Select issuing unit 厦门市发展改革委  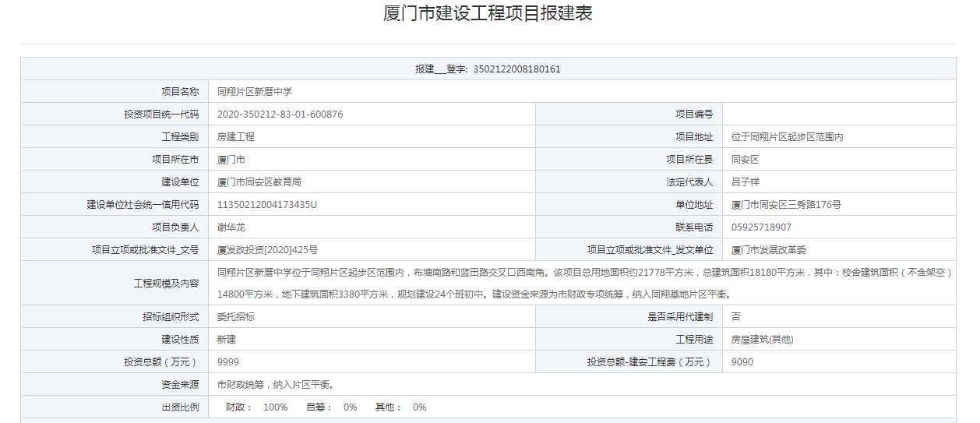tap(769, 250)
